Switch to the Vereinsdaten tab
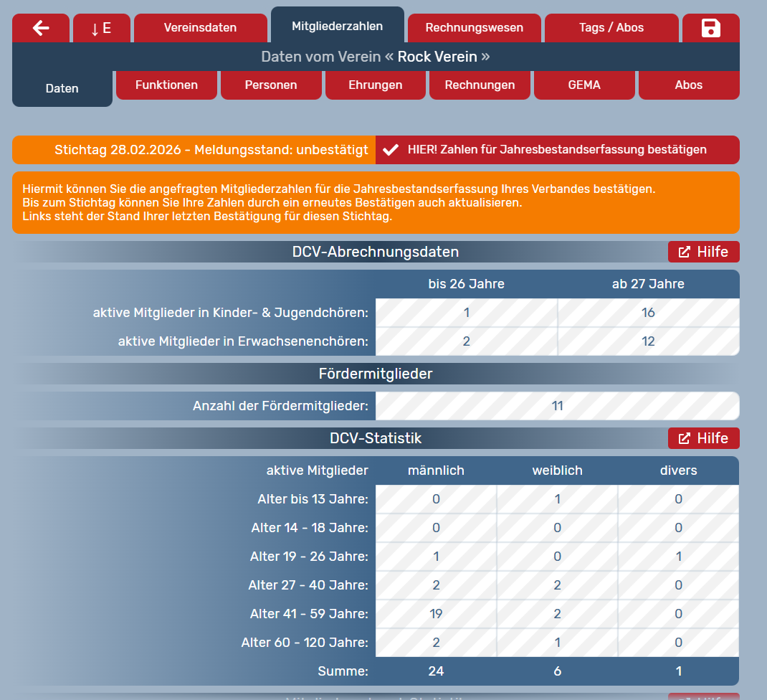 point(200,28)
